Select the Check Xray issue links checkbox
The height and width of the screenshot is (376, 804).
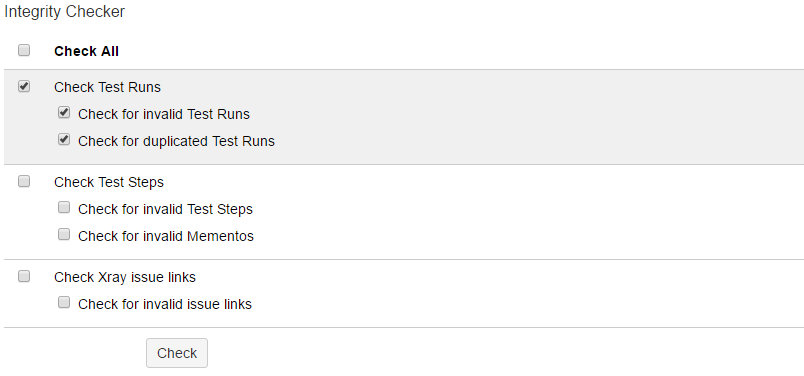24,276
